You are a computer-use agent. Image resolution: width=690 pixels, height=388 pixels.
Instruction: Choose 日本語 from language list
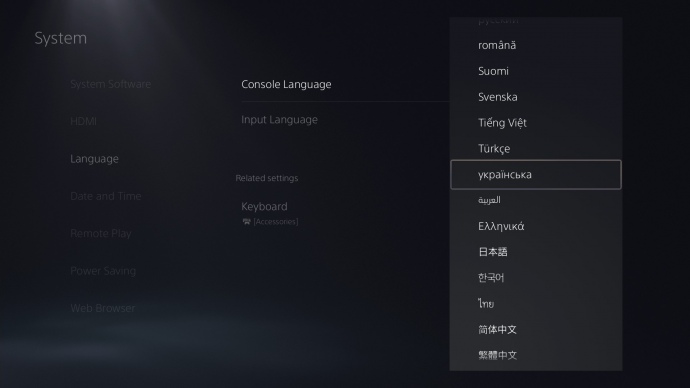point(536,252)
